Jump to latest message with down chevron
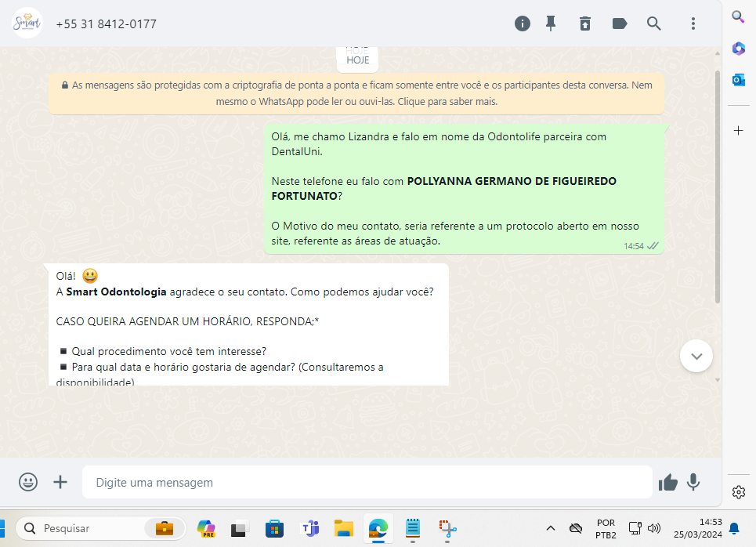Screen dimensions: 756x547 pyautogui.click(x=696, y=356)
